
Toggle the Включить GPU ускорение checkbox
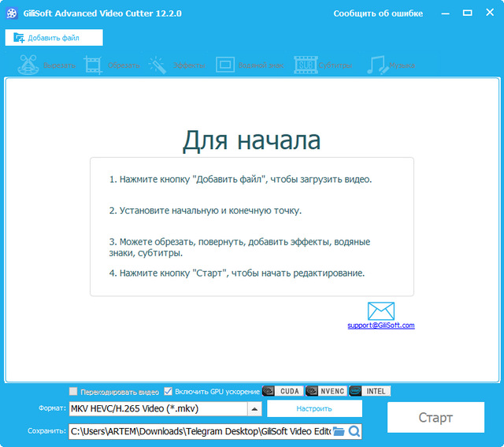168,391
